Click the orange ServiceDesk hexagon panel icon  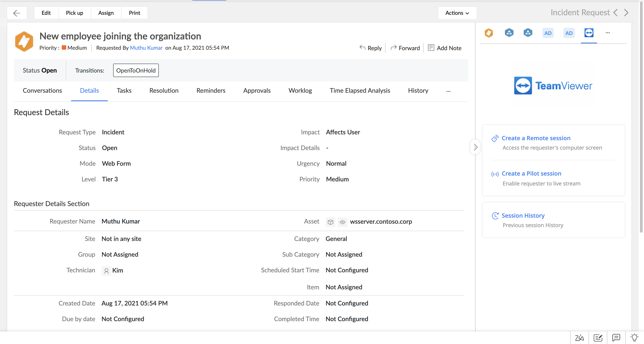click(489, 33)
